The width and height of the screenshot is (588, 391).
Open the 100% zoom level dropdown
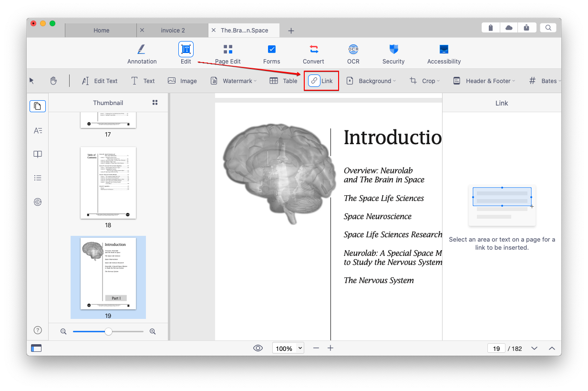click(x=288, y=348)
